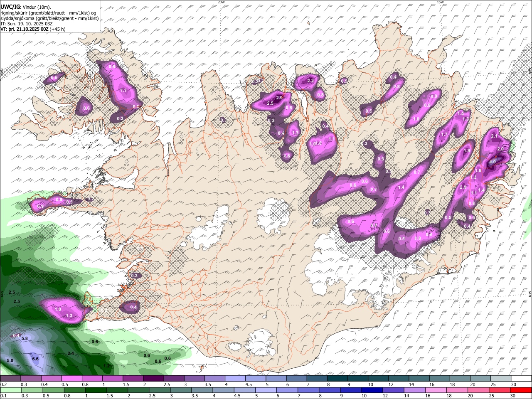Click the 'rigning/skúrir (grænt/blátt/rautt - mm/1klst) og' line

[48, 12]
